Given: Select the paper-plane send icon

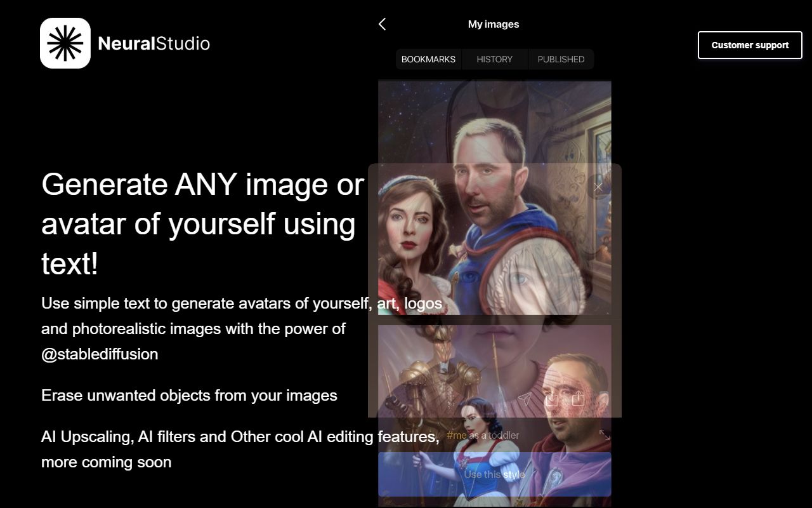Looking at the screenshot, I should pos(524,399).
